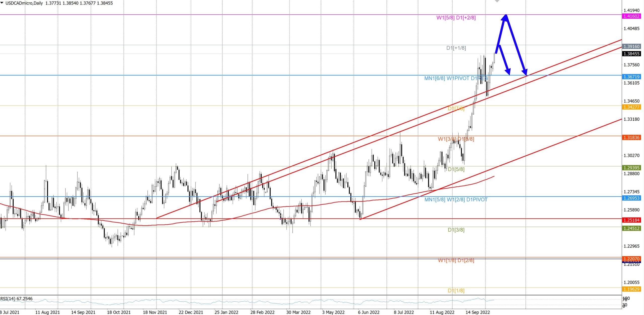Click the gray chart shift marker at top

(x=497, y=1)
